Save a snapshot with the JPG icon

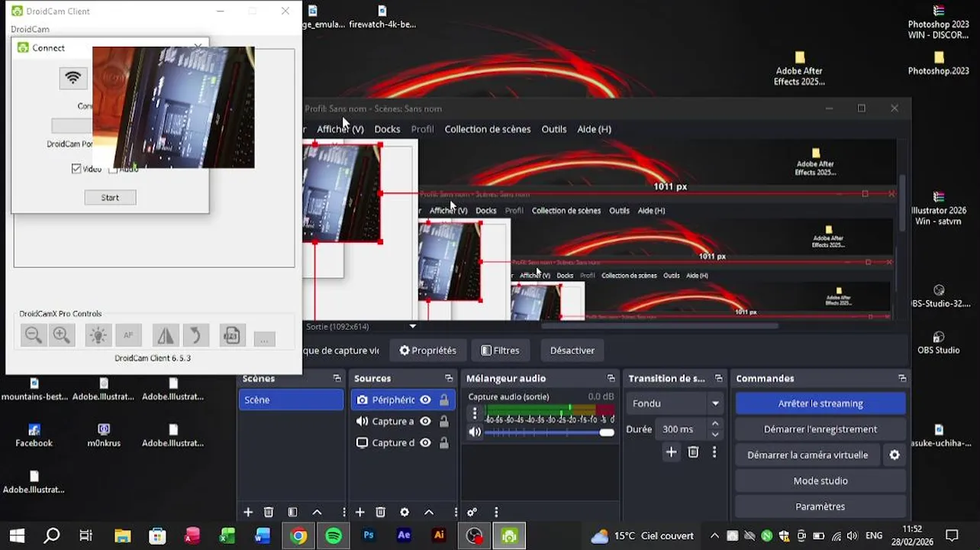[x=231, y=335]
